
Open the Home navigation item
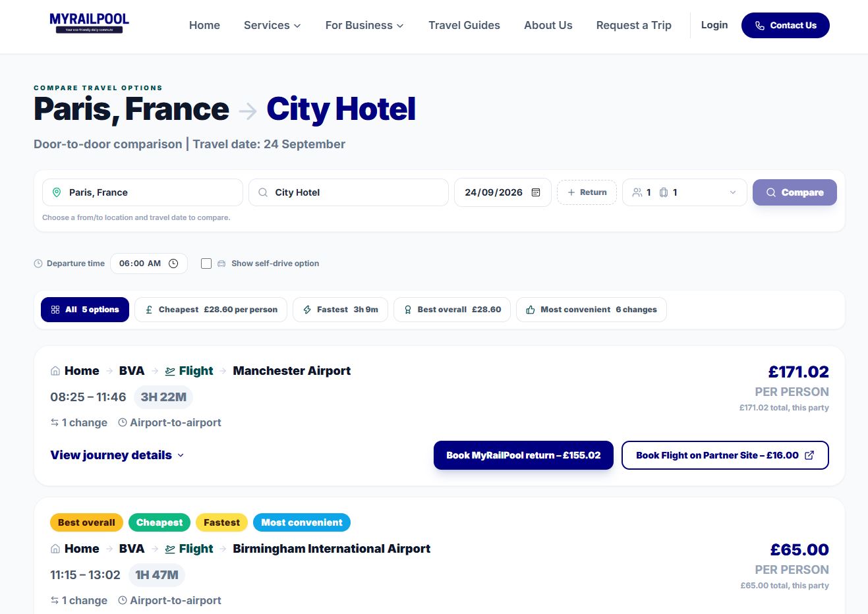(x=204, y=25)
